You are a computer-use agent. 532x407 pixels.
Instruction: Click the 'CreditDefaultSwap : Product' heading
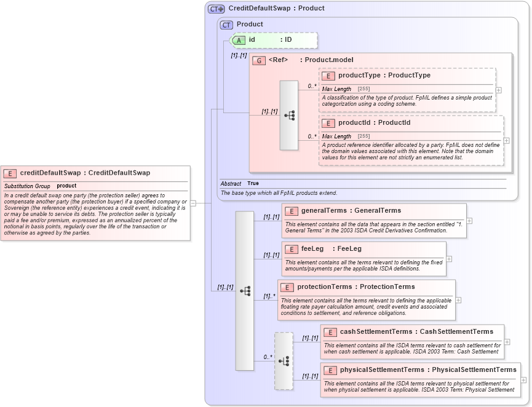[277, 8]
